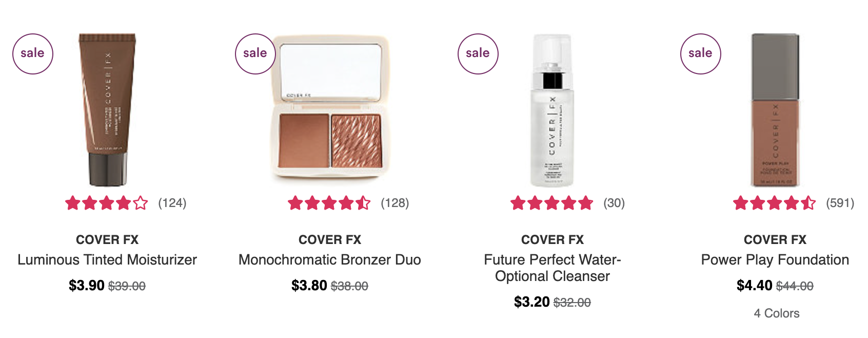Screen dimensions: 868x338
Task: Click the five-star rating with 30 reviews
Action: click(x=552, y=203)
